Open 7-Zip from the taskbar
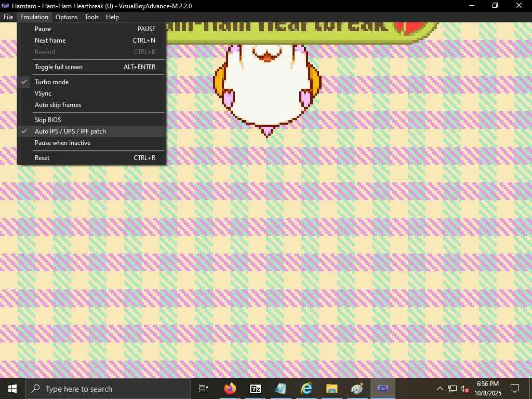Viewport: 532px width, 399px height. click(256, 389)
